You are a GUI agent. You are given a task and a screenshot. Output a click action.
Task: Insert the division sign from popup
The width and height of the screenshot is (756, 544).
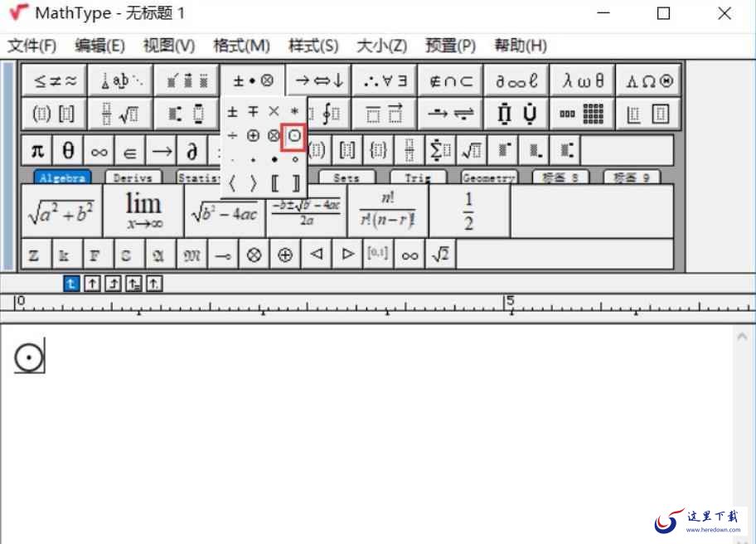point(232,135)
